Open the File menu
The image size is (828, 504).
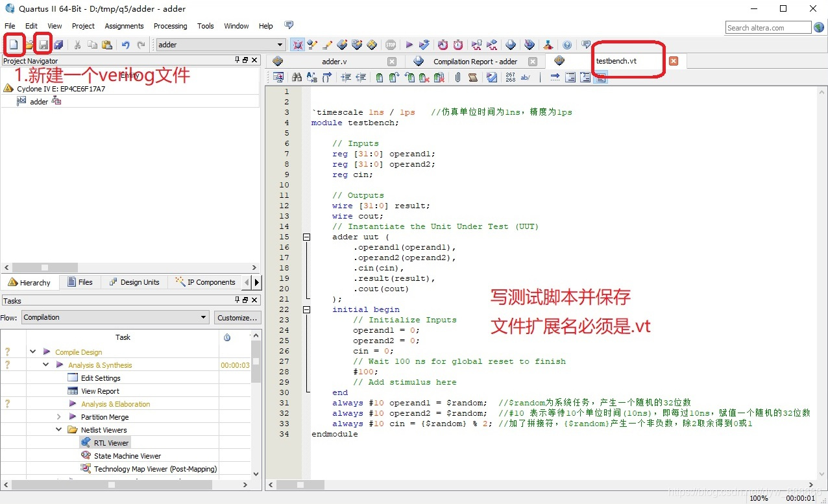[x=10, y=26]
